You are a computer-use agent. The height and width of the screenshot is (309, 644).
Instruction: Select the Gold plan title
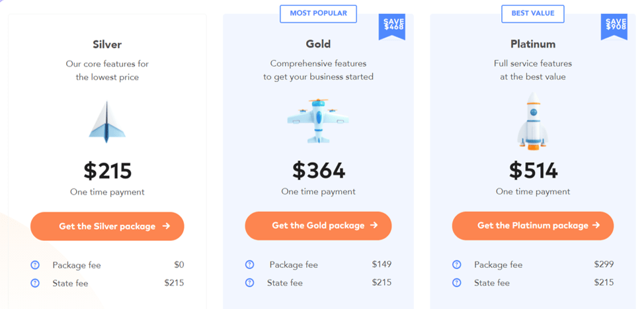coord(318,44)
